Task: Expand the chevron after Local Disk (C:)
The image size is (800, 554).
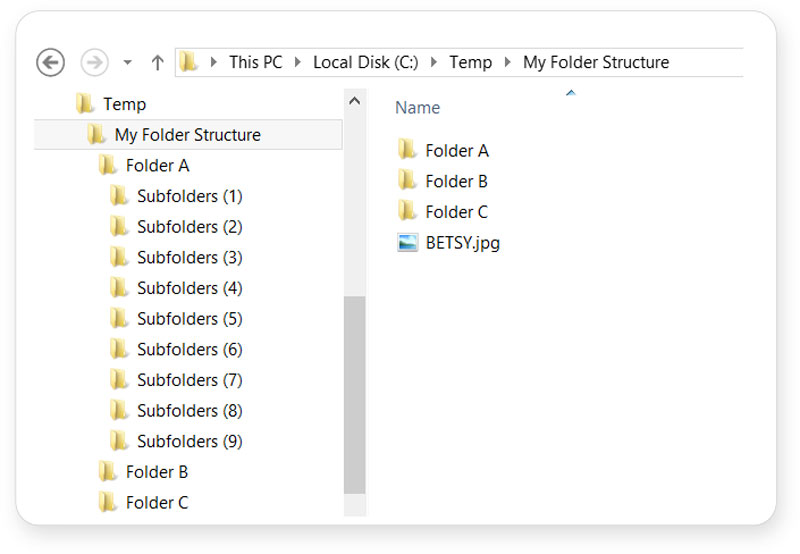Action: tap(434, 63)
